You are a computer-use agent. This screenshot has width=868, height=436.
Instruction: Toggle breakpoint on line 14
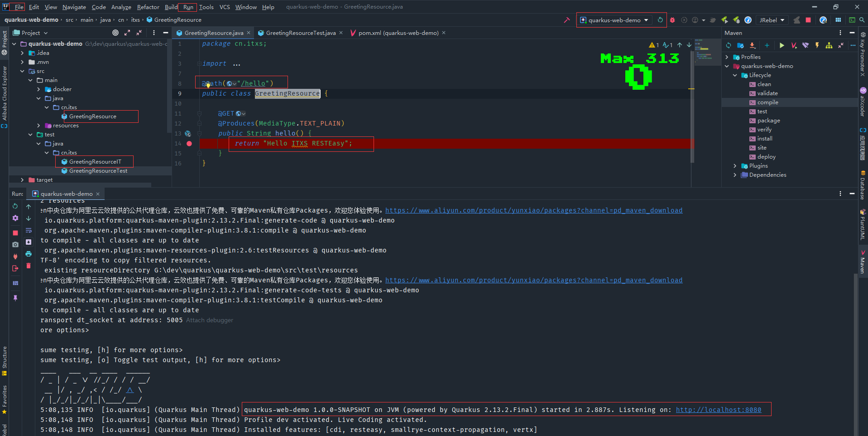tap(189, 144)
